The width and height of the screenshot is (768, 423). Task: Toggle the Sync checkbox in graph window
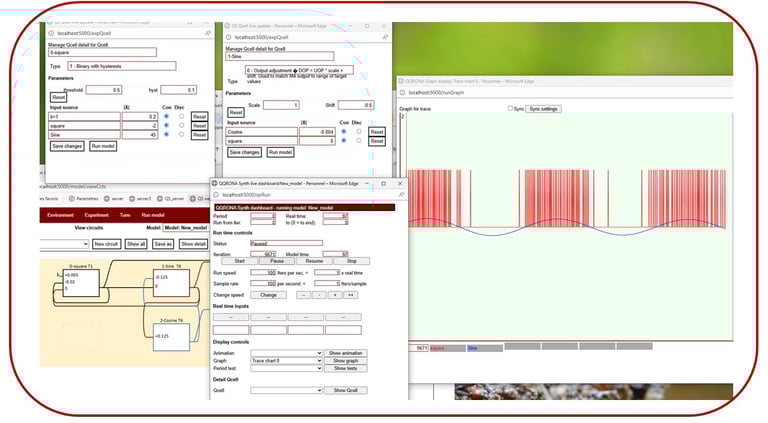510,108
